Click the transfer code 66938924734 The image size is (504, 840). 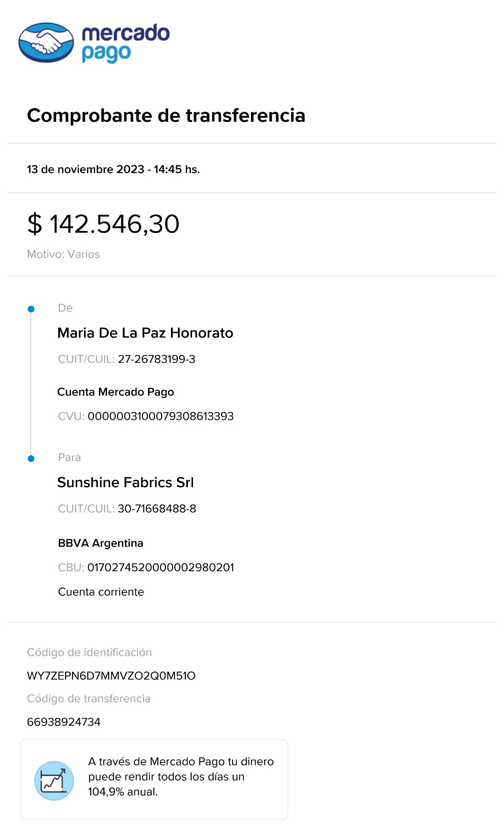[64, 722]
